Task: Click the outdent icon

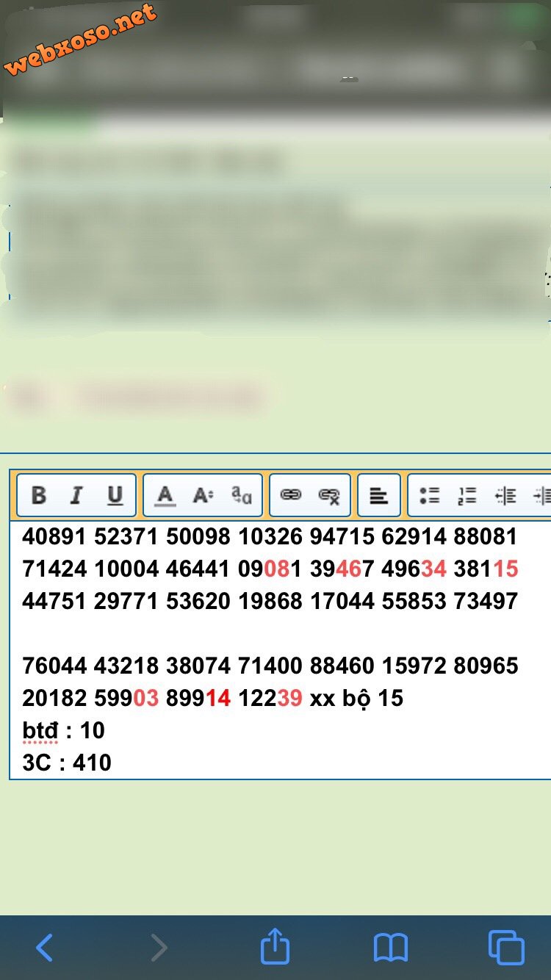Action: tap(505, 495)
